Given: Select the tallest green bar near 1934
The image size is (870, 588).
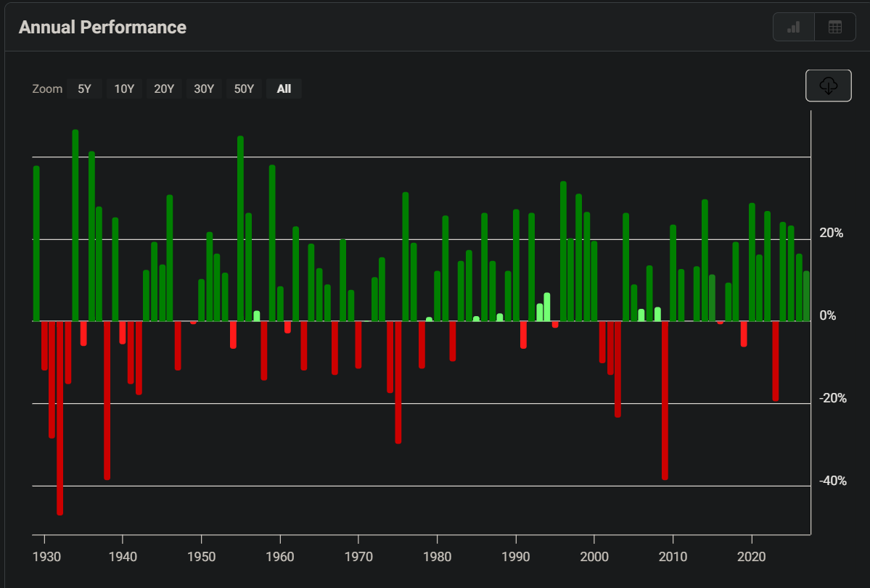Looking at the screenshot, I should [x=75, y=225].
